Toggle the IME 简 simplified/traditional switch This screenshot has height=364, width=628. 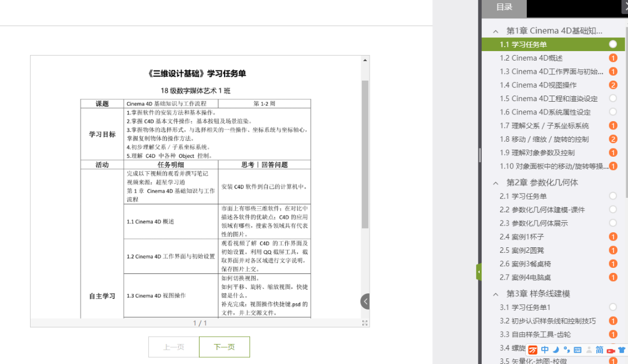point(600,350)
